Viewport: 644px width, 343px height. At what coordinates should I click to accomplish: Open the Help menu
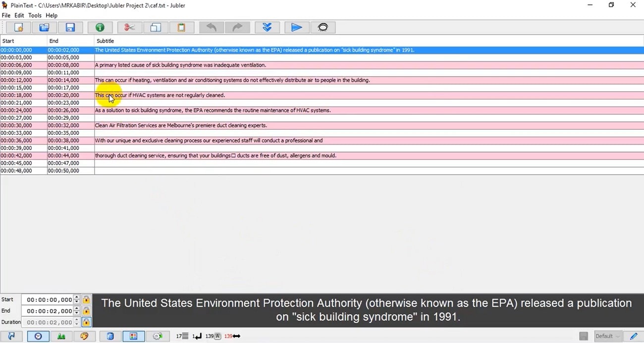52,15
